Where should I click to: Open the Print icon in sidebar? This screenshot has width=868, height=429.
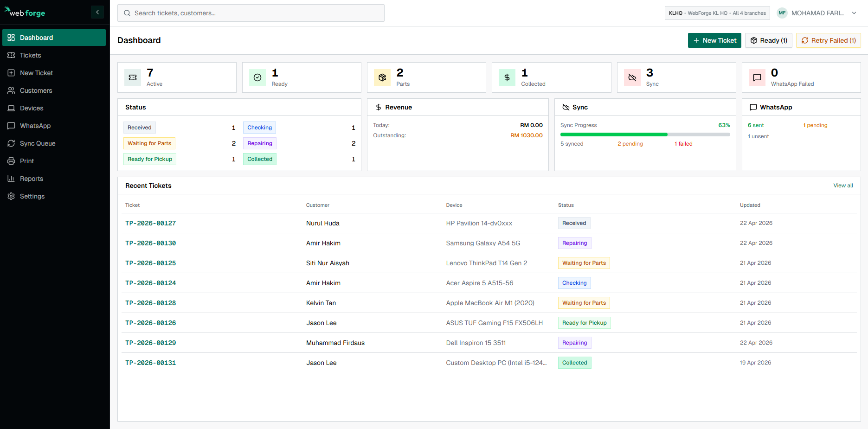(x=11, y=161)
